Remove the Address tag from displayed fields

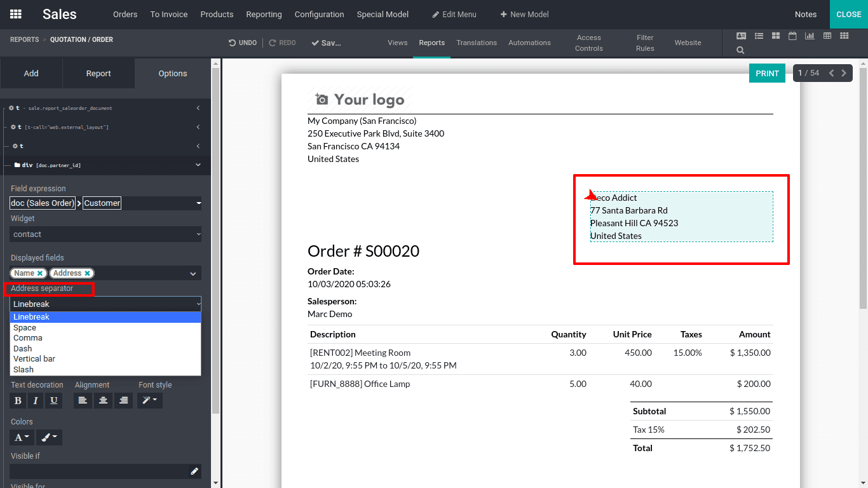tap(88, 273)
